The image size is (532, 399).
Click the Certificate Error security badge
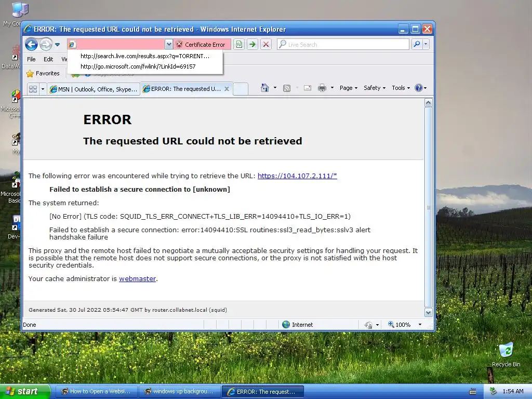point(202,45)
